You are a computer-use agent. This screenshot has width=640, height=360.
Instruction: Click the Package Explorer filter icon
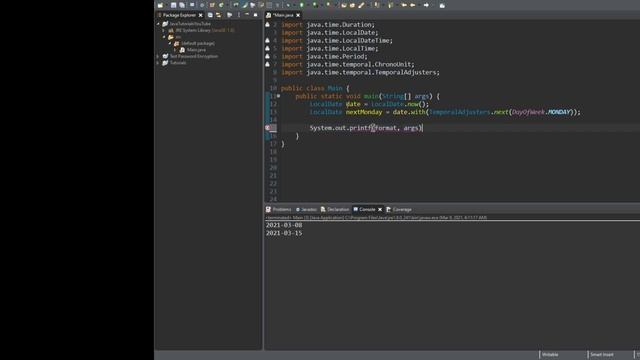point(230,15)
